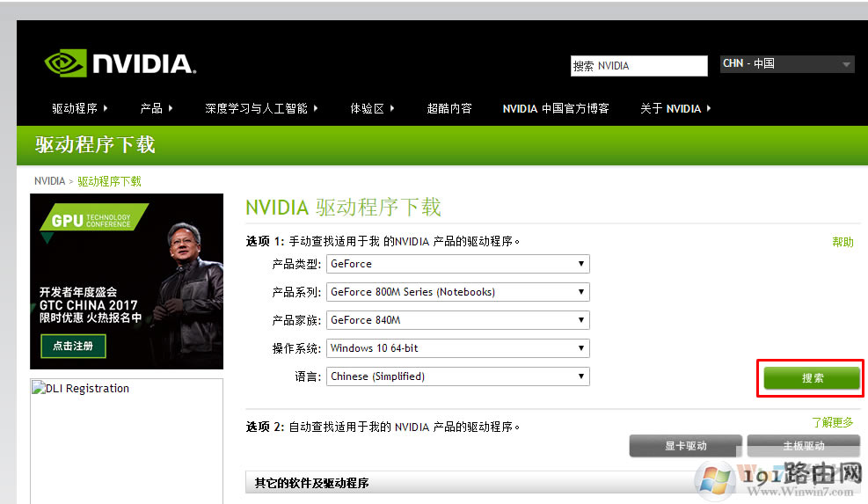Open the 产品 navigation menu

(x=157, y=108)
